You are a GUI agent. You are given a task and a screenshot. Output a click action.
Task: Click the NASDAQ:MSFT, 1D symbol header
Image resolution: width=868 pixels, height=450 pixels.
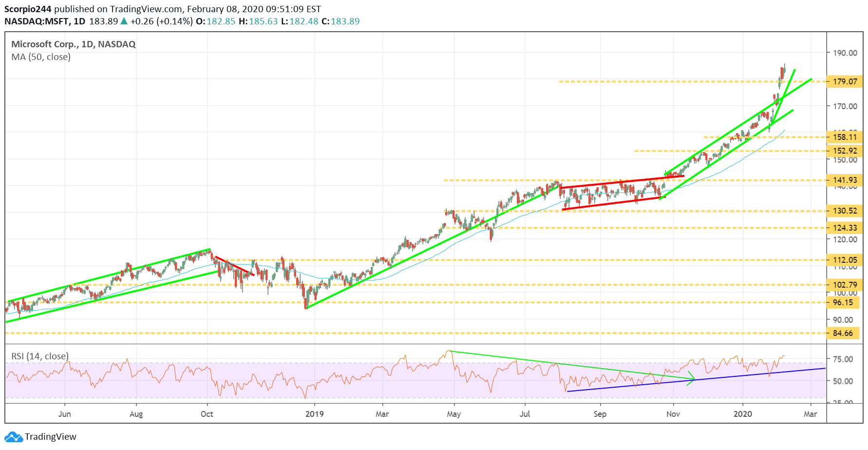(45, 21)
